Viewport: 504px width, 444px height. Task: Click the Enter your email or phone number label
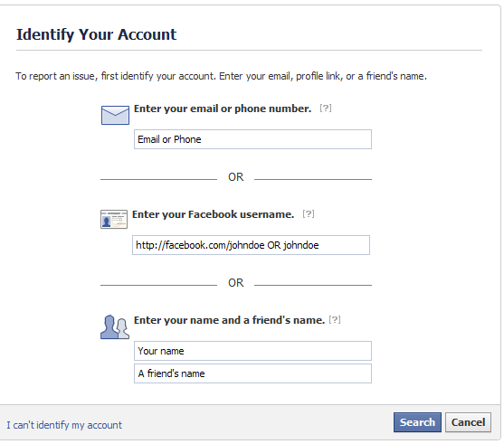tap(223, 109)
